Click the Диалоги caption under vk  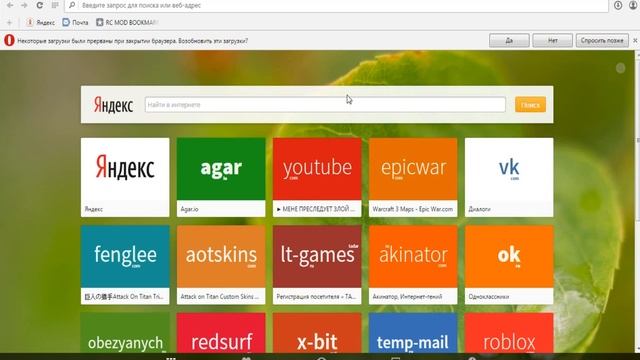tap(479, 209)
